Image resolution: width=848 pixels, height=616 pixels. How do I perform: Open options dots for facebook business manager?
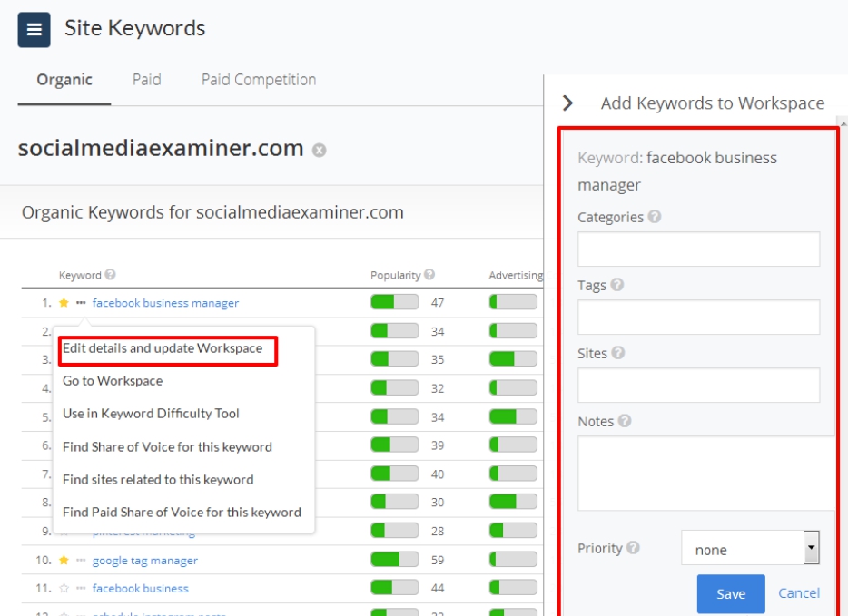click(x=81, y=303)
